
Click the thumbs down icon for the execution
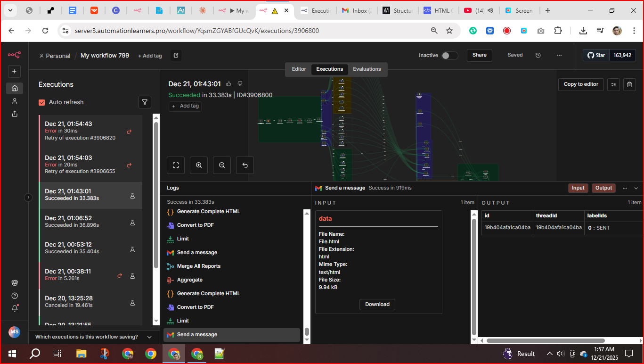point(240,84)
